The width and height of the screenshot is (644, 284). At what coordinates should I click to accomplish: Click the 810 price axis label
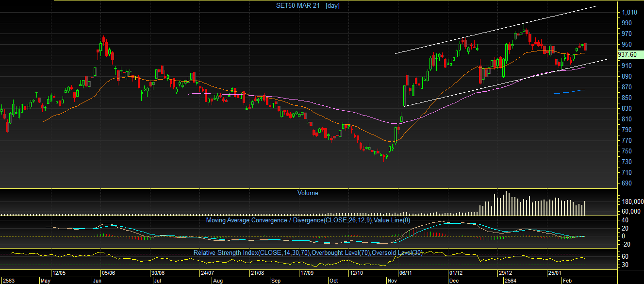click(627, 119)
